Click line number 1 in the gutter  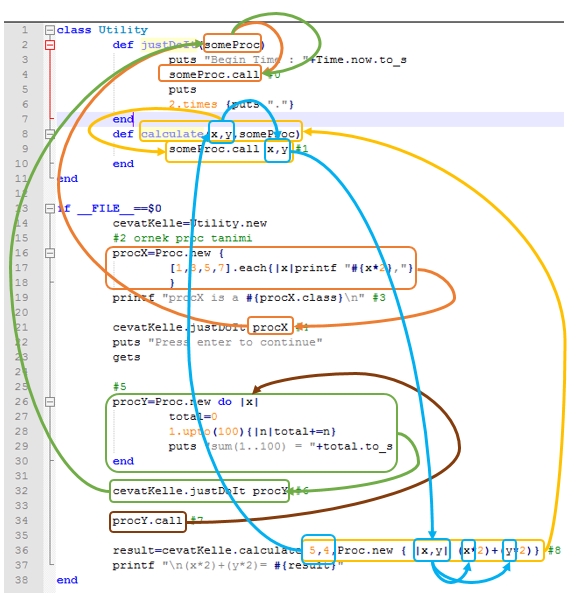tap(24, 30)
